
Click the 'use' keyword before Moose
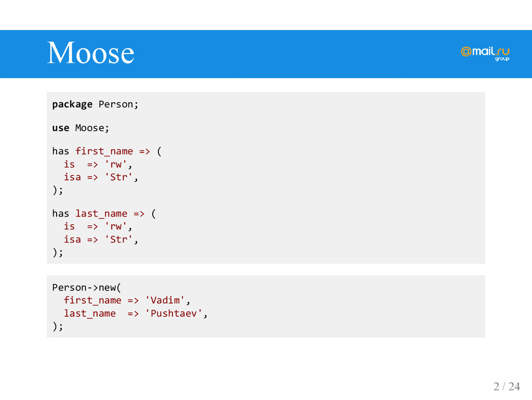(61, 128)
